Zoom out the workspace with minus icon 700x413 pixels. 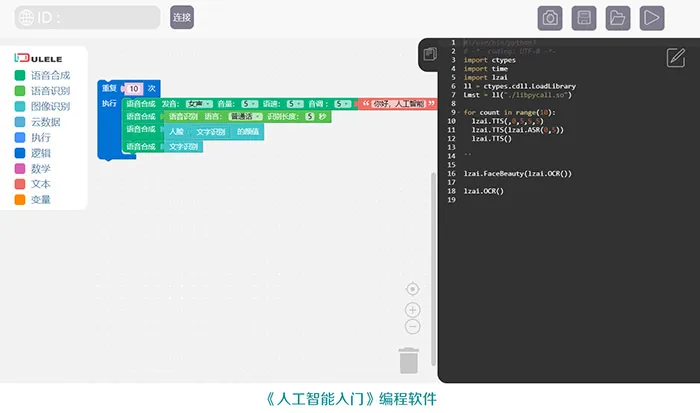pos(412,327)
